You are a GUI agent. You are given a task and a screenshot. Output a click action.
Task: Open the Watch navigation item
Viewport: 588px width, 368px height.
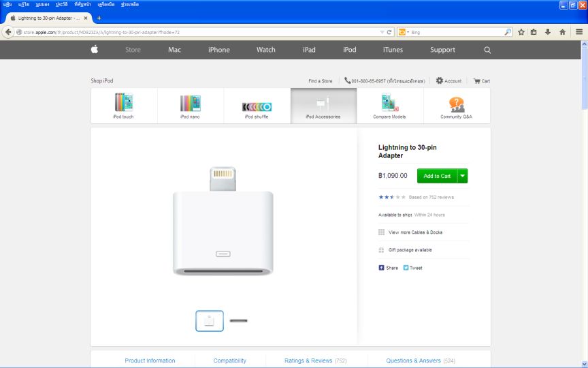click(x=266, y=50)
